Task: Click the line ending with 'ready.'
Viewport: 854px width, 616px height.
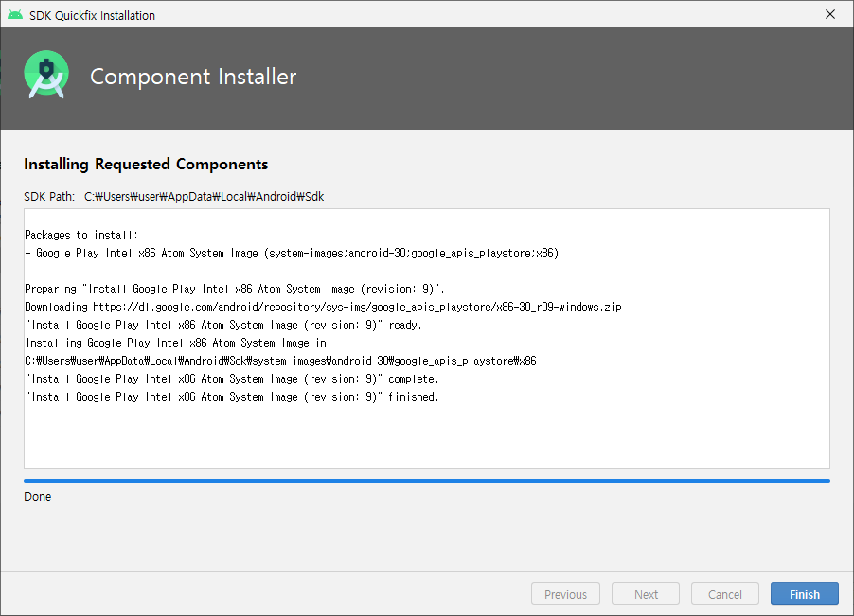Action: click(223, 325)
